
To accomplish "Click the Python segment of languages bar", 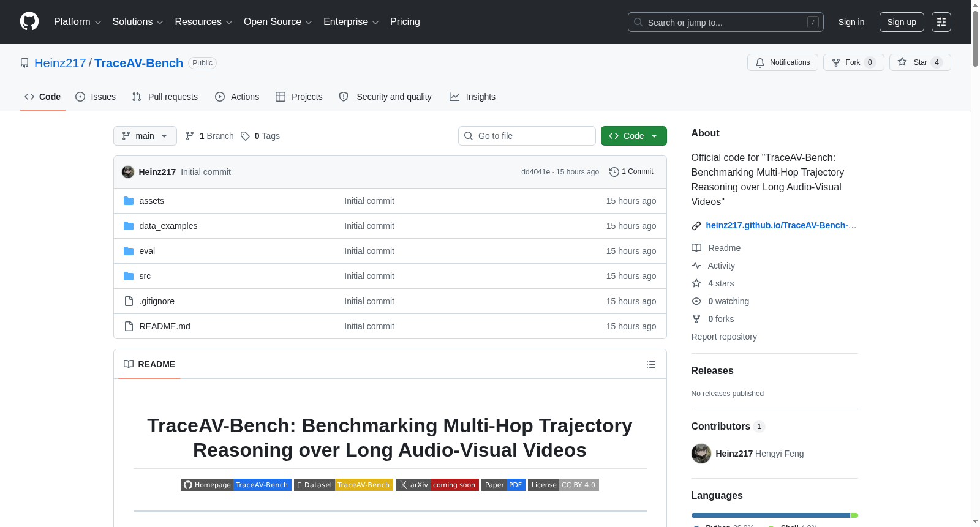I will [771, 515].
